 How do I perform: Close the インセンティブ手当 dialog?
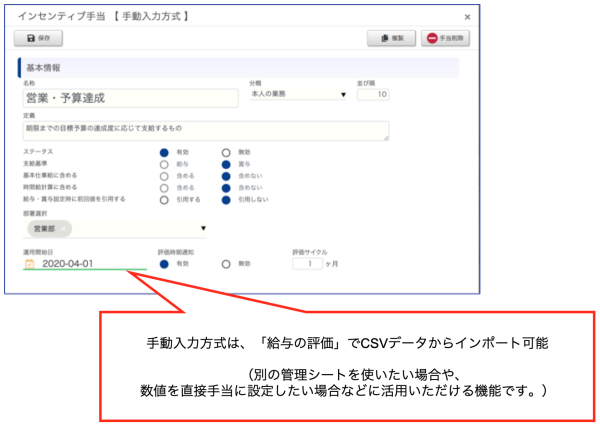[x=468, y=17]
